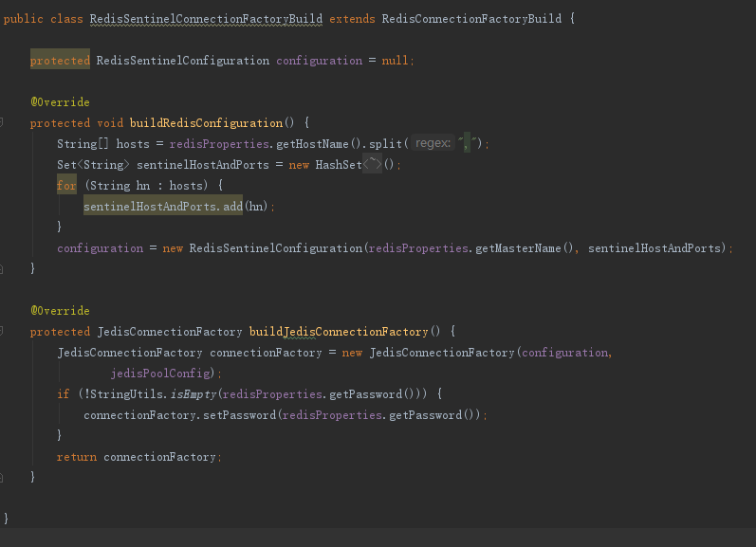Click the jedisPoolConfig argument
Screen dimensions: 756x547
click(x=160, y=373)
